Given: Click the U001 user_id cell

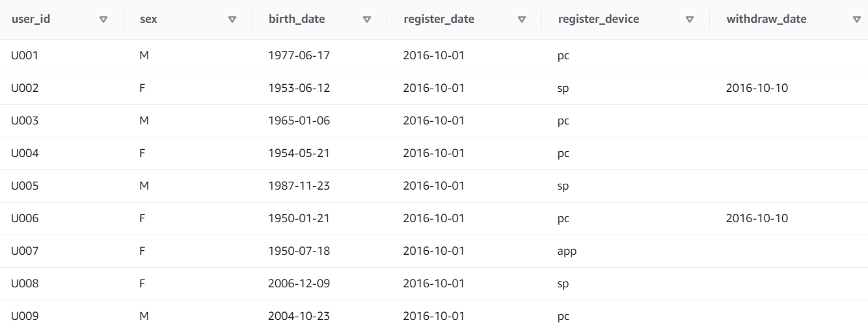Looking at the screenshot, I should tap(25, 55).
